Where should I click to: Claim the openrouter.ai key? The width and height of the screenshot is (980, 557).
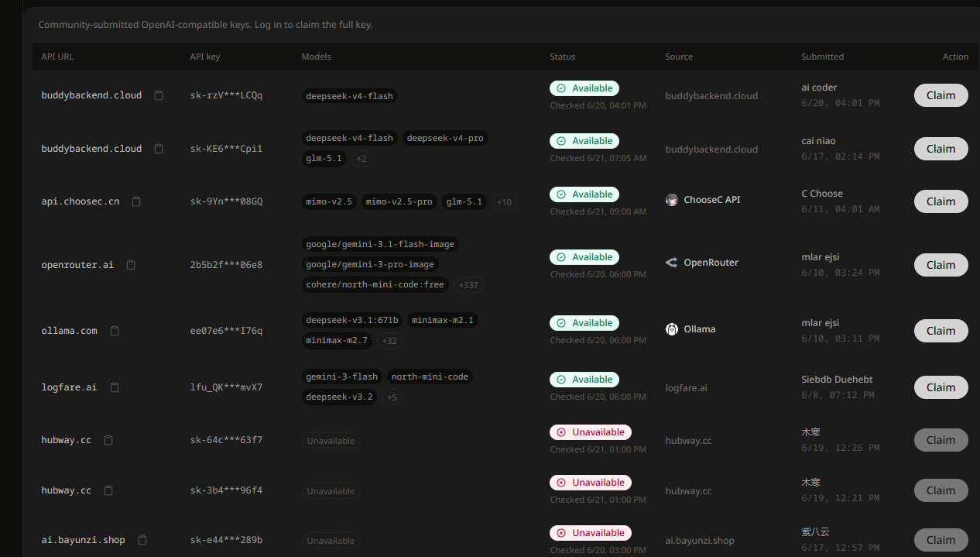pos(941,265)
